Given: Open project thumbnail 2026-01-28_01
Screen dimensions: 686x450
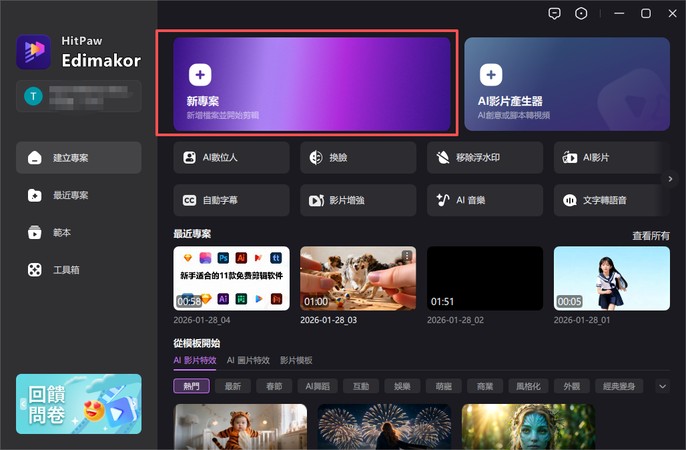Looking at the screenshot, I should [x=612, y=278].
